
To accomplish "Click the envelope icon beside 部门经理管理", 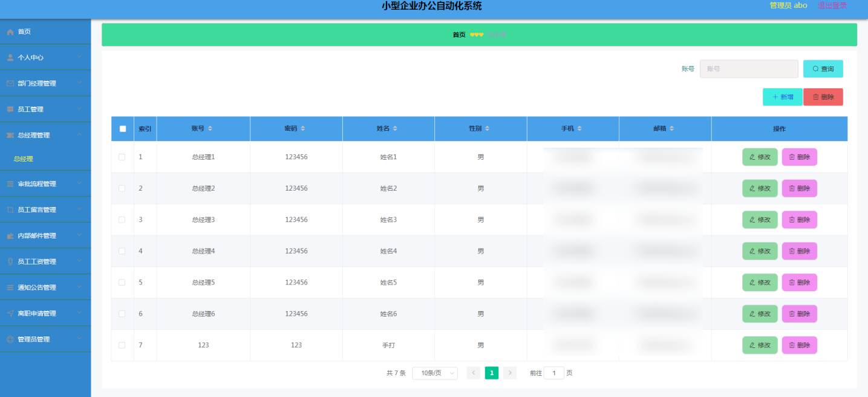I will 10,84.
